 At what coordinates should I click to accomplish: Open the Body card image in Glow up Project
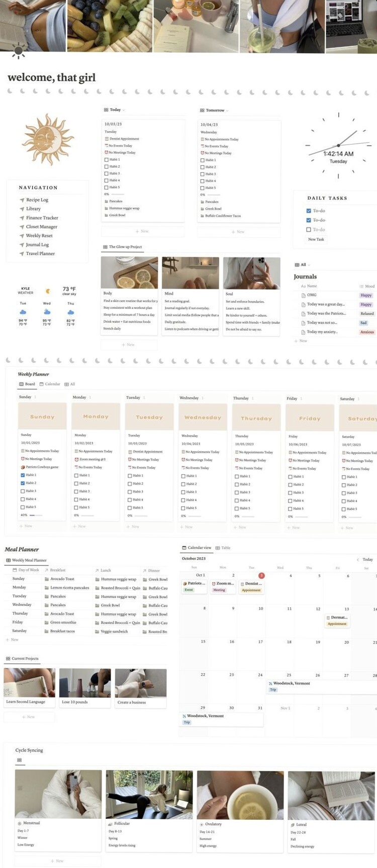130,273
